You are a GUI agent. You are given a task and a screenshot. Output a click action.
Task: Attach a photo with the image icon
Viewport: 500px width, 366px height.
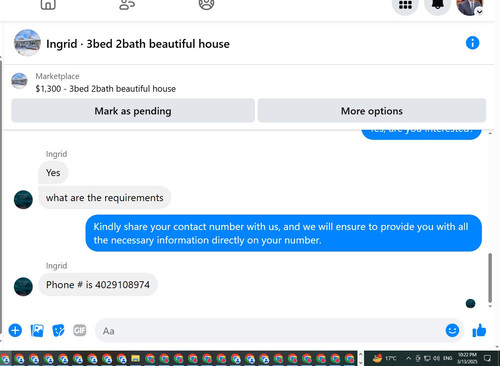coord(37,331)
